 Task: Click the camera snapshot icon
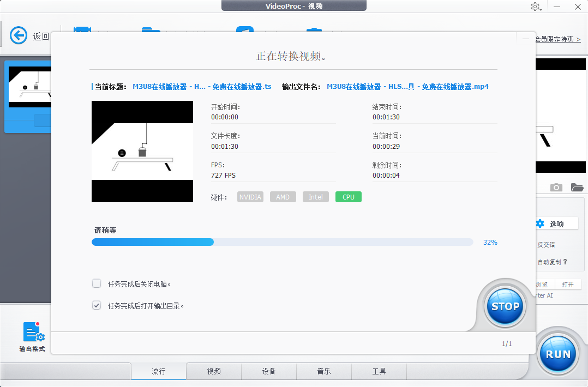(556, 188)
